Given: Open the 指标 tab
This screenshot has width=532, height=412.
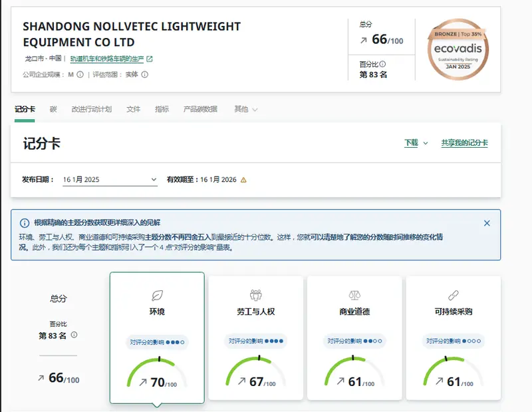Looking at the screenshot, I should (162, 109).
